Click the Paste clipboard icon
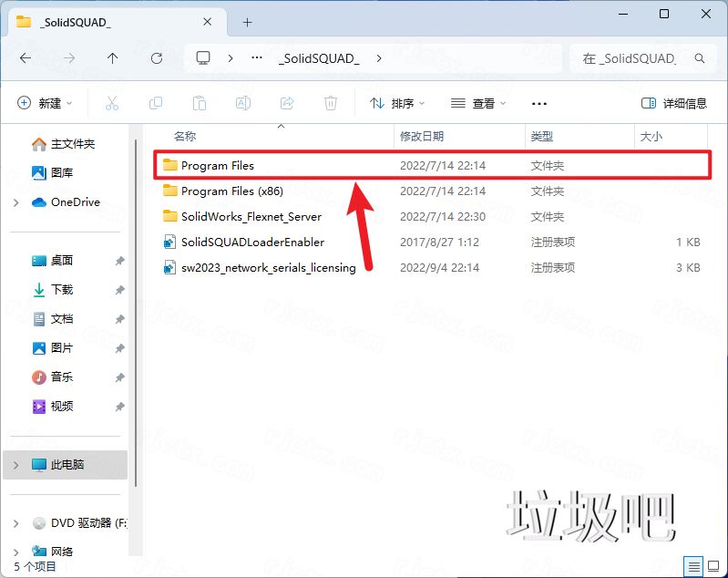The height and width of the screenshot is (578, 728). click(200, 103)
